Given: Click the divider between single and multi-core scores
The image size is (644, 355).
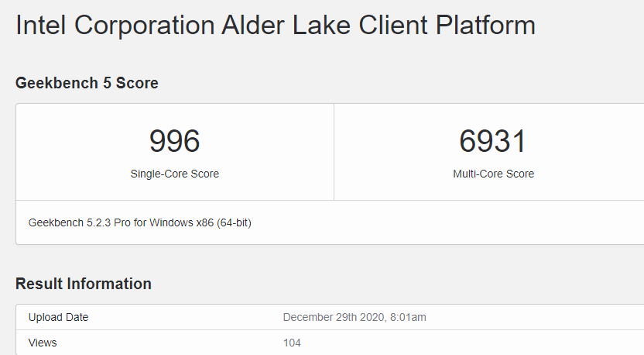Looking at the screenshot, I should click(x=334, y=152).
